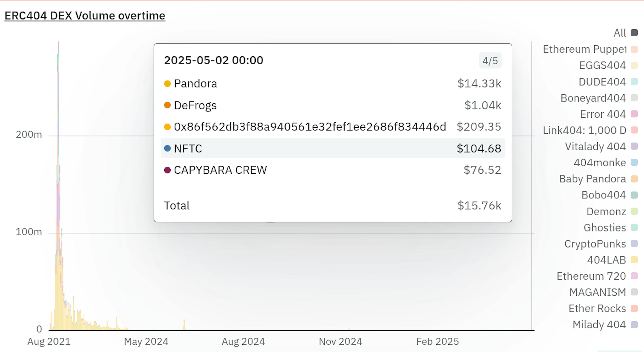Click the 404LAB legend swatch
Image resolution: width=644 pixels, height=352 pixels.
click(x=634, y=260)
